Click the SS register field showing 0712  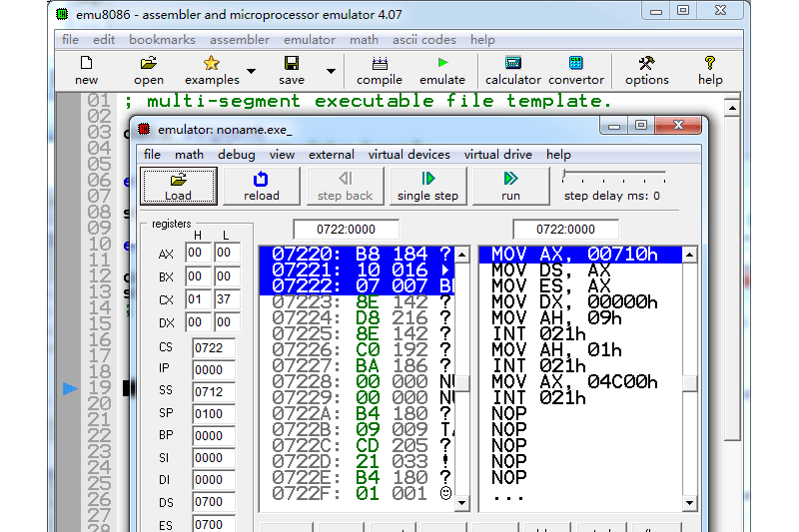point(214,391)
